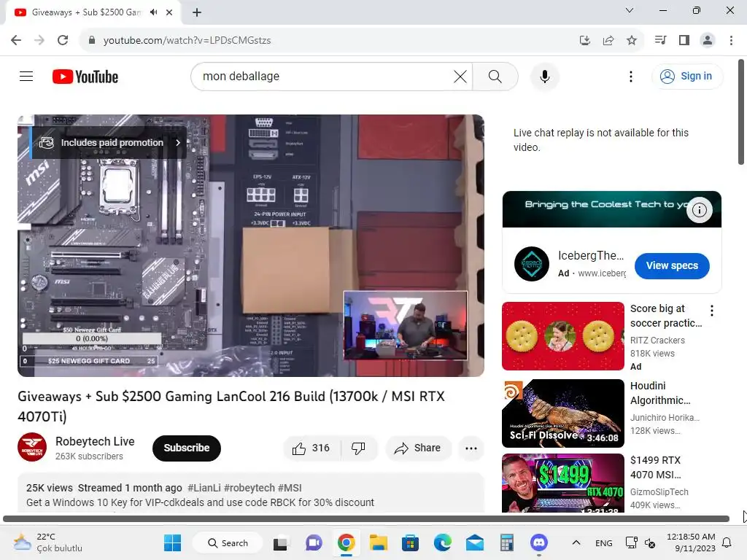747x560 pixels.
Task: Open the Chrome three-dot menu
Action: [731, 40]
